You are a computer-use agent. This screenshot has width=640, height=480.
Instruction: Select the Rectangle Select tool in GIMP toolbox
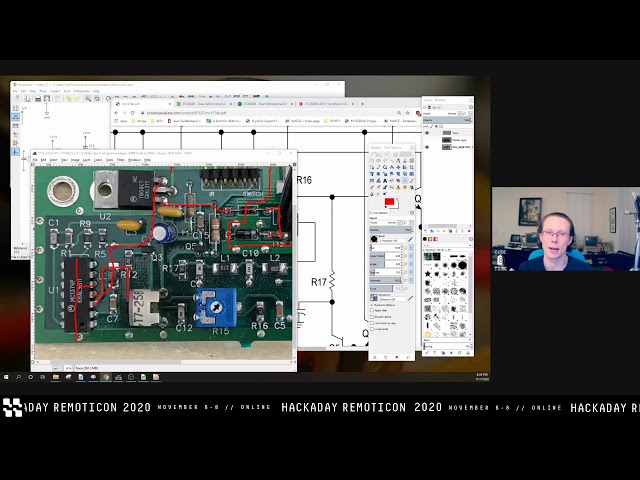coord(371,161)
